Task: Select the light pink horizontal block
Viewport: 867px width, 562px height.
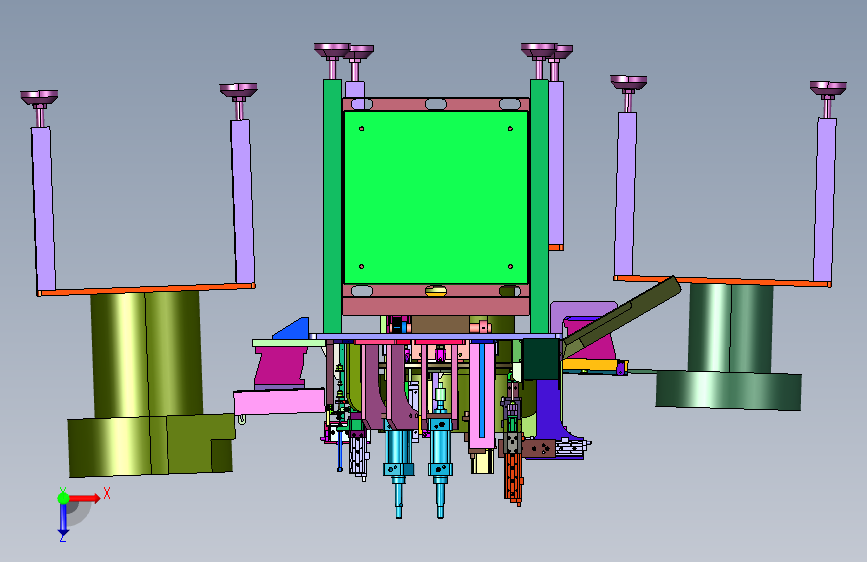Action: click(279, 402)
